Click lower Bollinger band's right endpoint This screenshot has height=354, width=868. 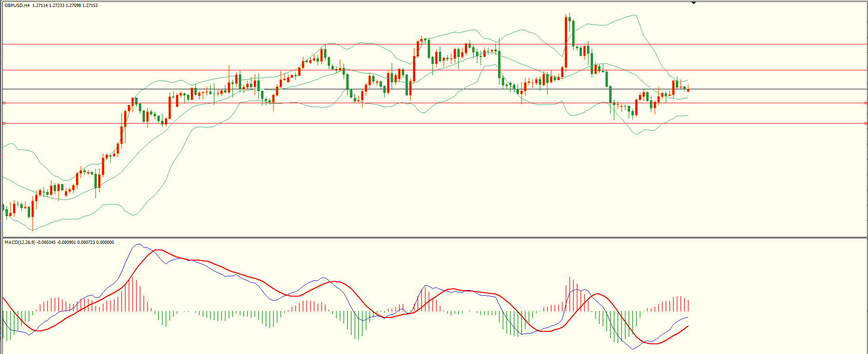(688, 115)
